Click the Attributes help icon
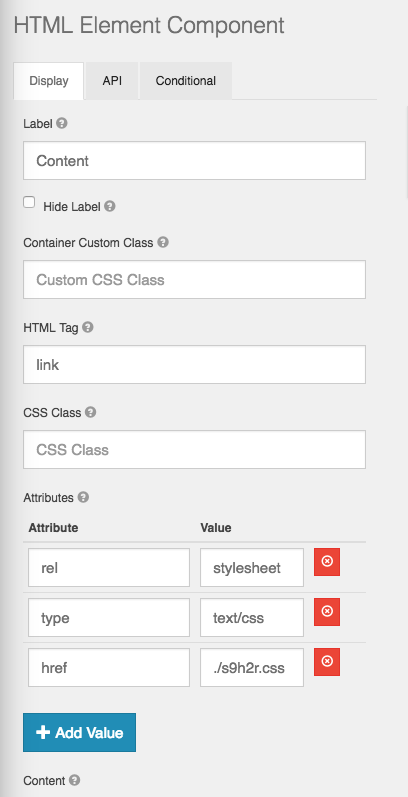This screenshot has height=797, width=408. click(83, 497)
